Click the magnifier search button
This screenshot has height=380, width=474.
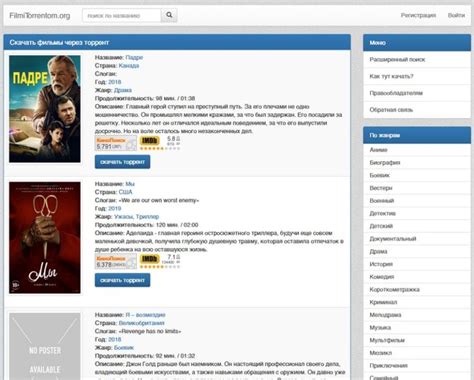[x=169, y=15]
